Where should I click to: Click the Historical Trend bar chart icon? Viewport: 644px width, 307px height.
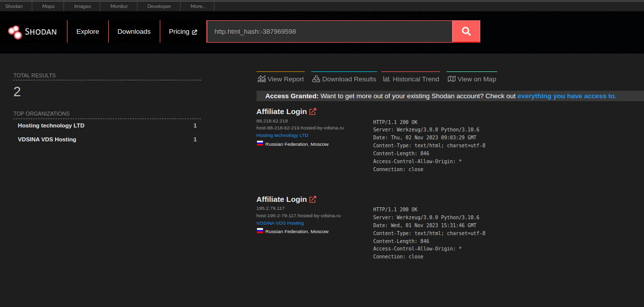386,79
